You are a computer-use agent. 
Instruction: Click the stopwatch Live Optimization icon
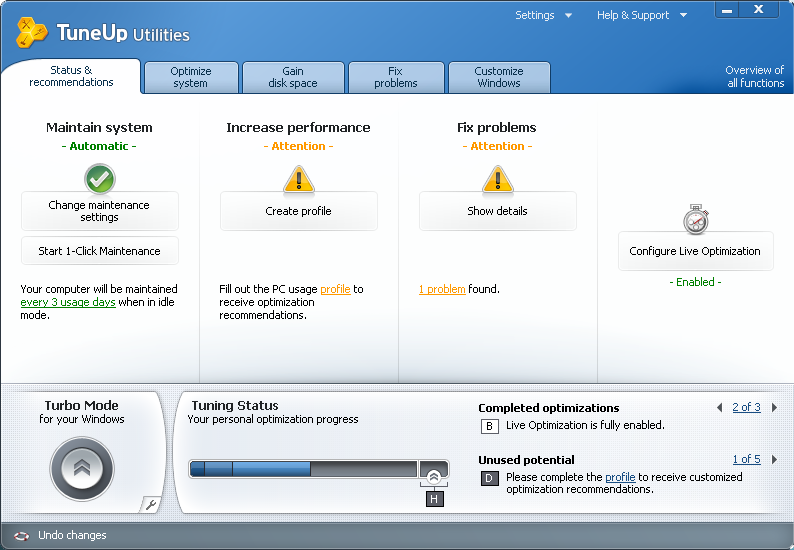(x=696, y=219)
